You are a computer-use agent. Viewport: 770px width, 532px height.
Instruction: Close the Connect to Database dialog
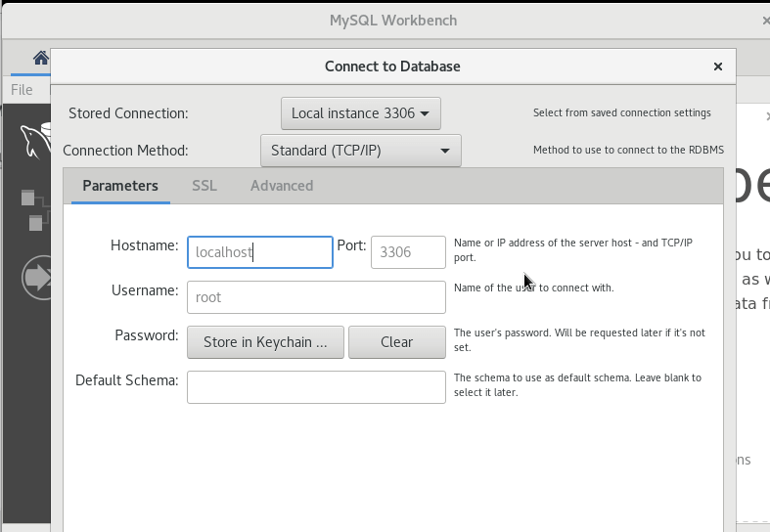pos(717,66)
